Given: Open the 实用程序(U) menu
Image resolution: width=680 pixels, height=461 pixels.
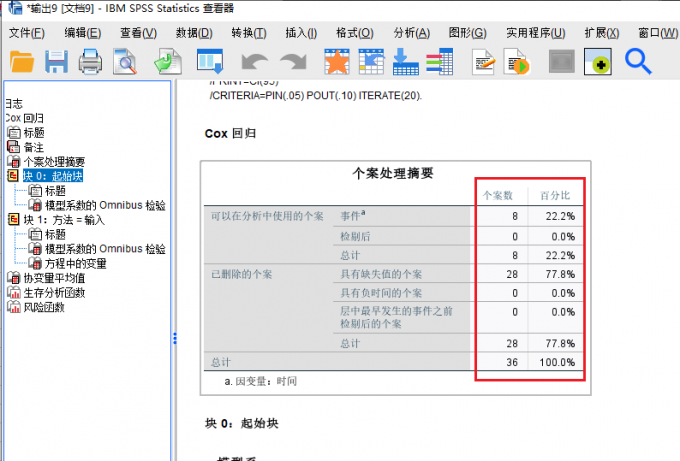Looking at the screenshot, I should coord(536,33).
